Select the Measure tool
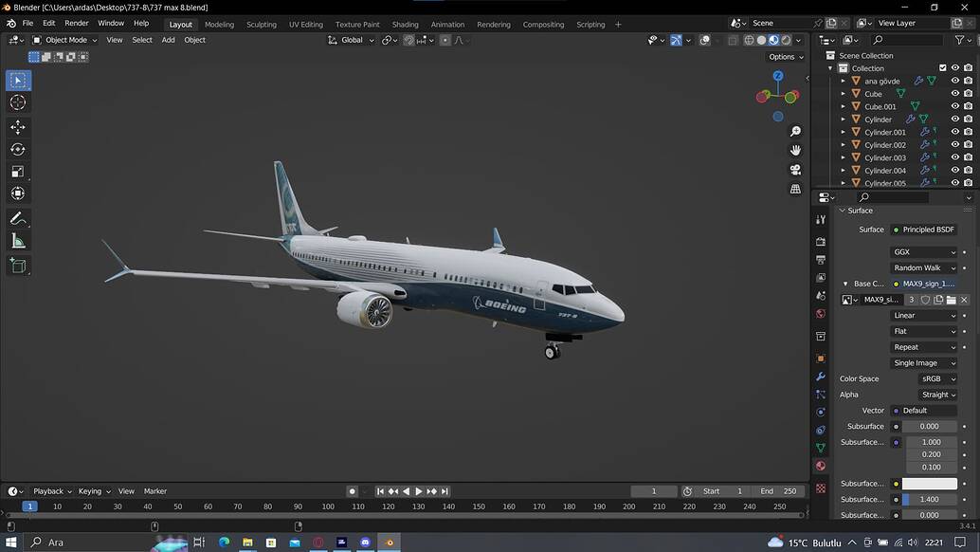Viewport: 980px width, 552px height. pos(17,240)
